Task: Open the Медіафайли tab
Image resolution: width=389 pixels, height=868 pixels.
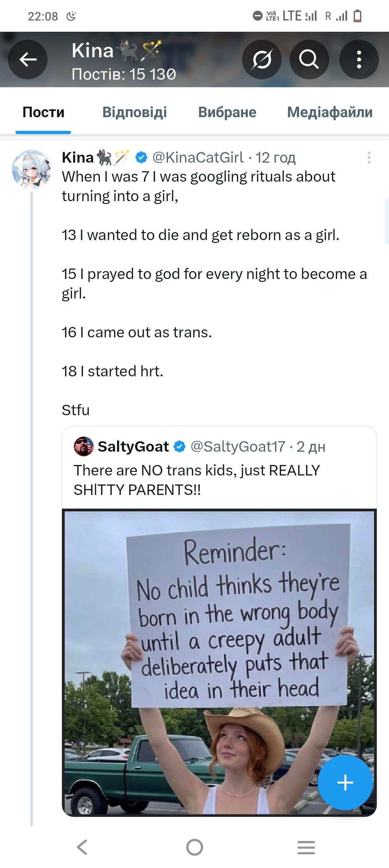Action: pyautogui.click(x=330, y=112)
